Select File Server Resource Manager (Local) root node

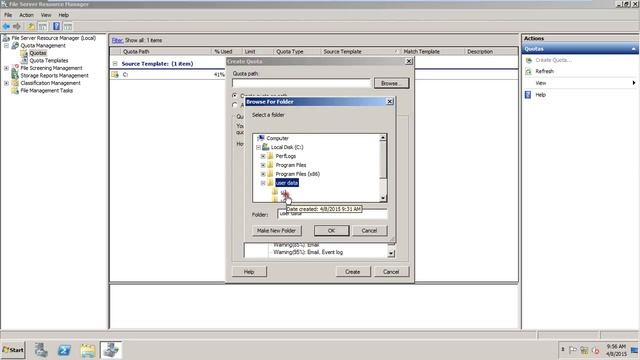click(53, 38)
